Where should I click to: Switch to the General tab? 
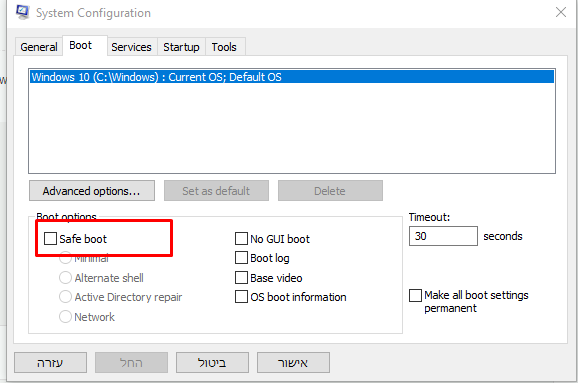[x=39, y=47]
